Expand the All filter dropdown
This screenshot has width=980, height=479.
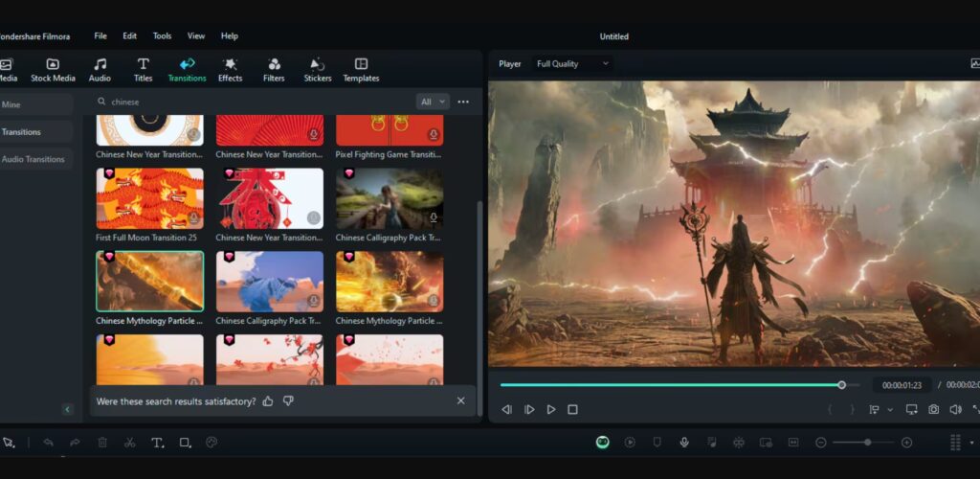tap(434, 102)
